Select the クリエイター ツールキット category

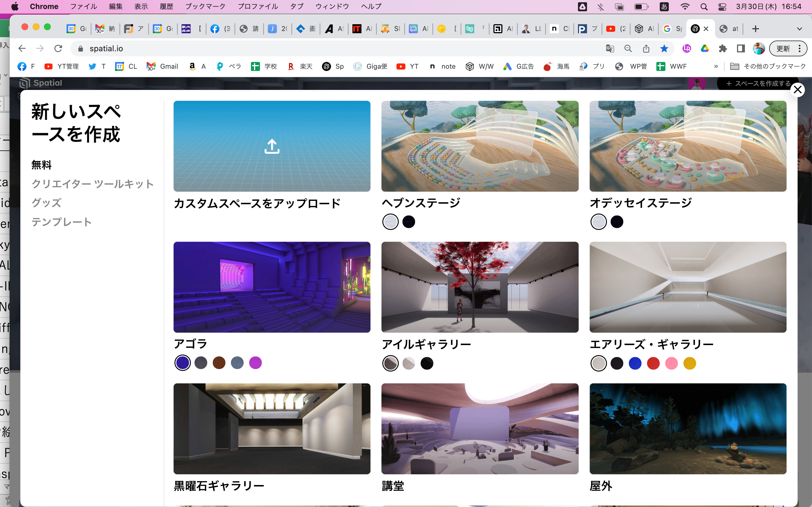(x=92, y=184)
